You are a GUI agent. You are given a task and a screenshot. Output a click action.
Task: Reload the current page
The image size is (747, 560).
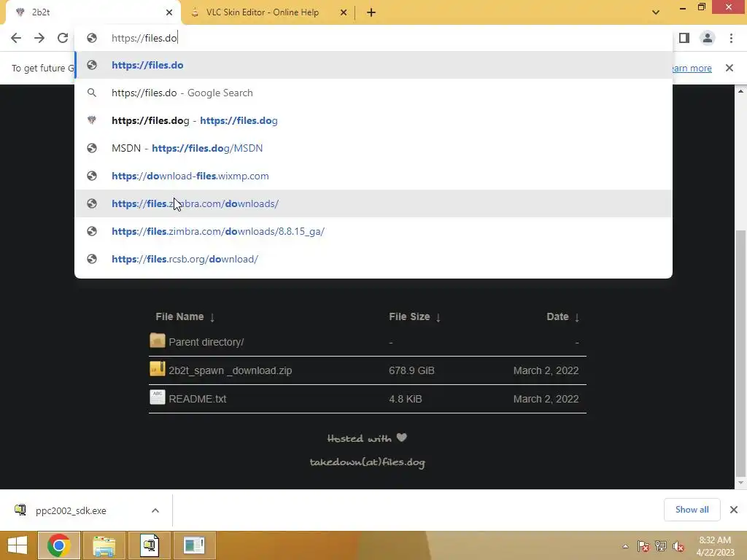63,38
